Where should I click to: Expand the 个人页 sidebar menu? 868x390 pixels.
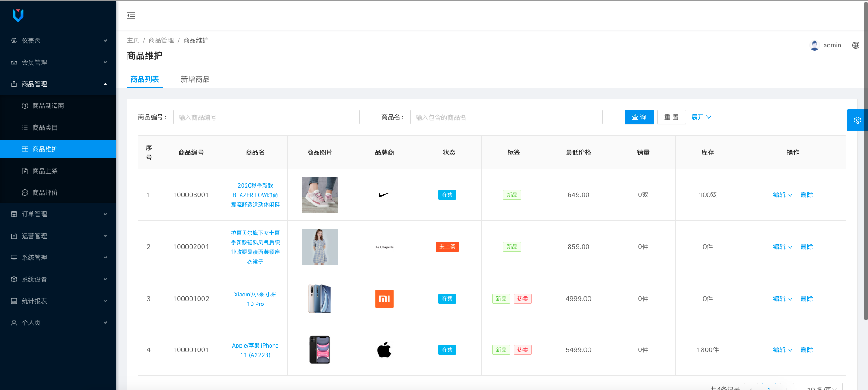(58, 323)
